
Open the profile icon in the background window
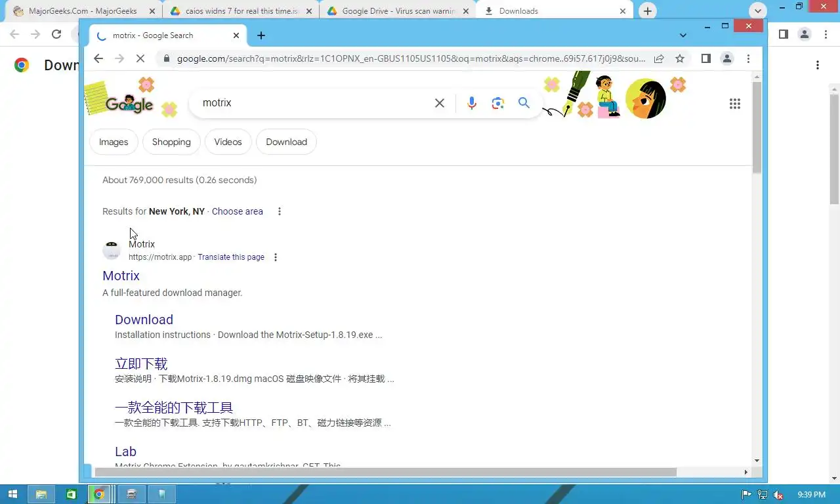[x=805, y=34]
